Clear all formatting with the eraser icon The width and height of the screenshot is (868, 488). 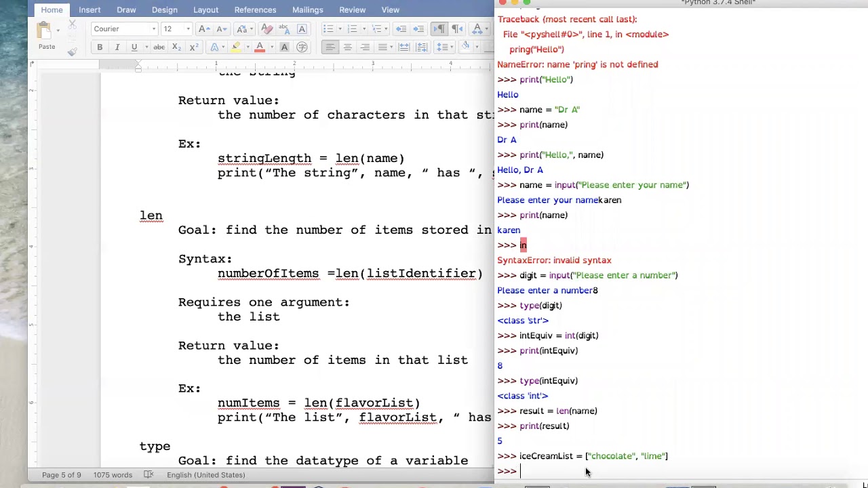pos(267,28)
